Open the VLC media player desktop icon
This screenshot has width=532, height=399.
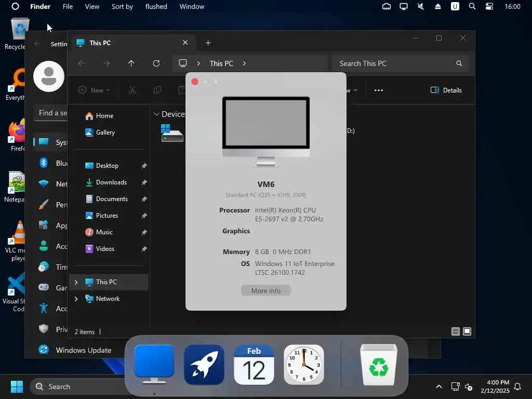tap(16, 241)
